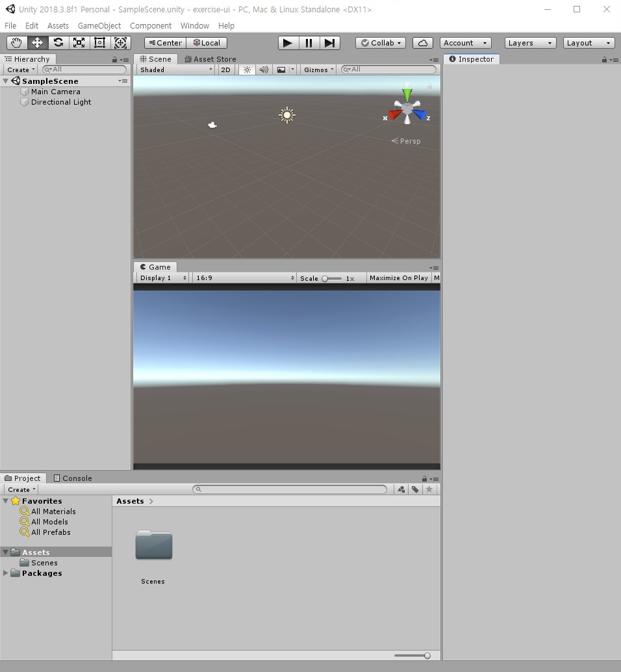The image size is (621, 672).
Task: Open Hierarchy panel options menu
Action: coord(124,60)
